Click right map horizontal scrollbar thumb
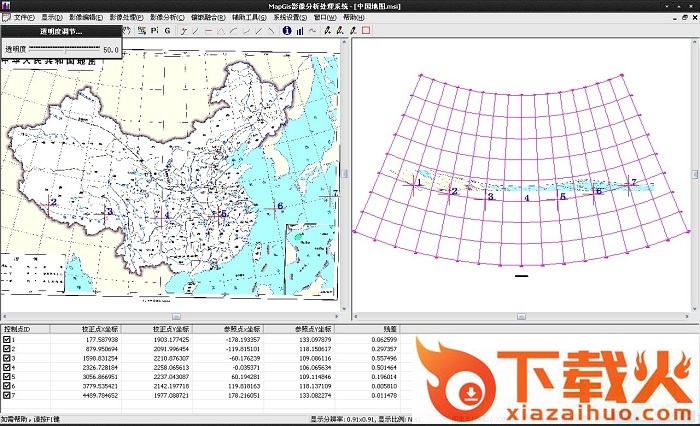The image size is (700, 426). coord(521,317)
